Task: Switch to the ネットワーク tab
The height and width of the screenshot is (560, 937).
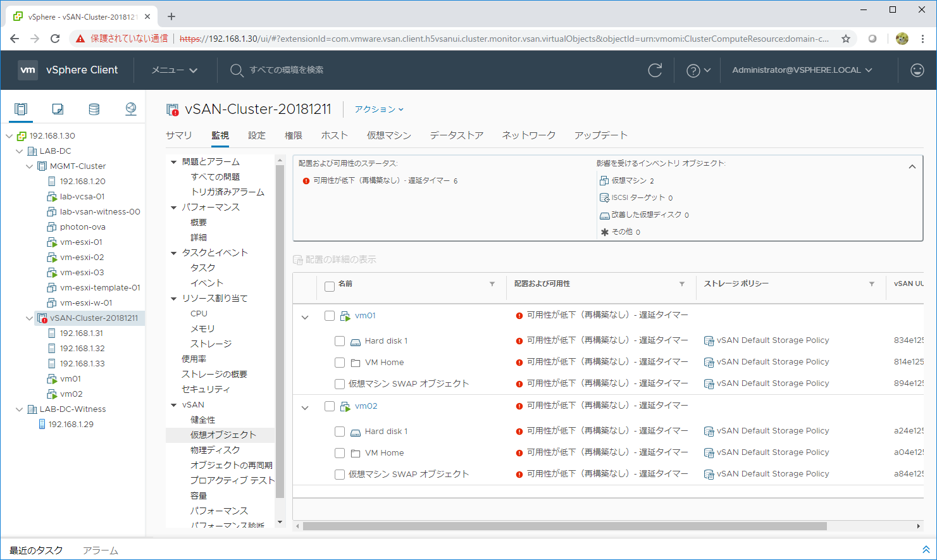Action: [x=529, y=135]
